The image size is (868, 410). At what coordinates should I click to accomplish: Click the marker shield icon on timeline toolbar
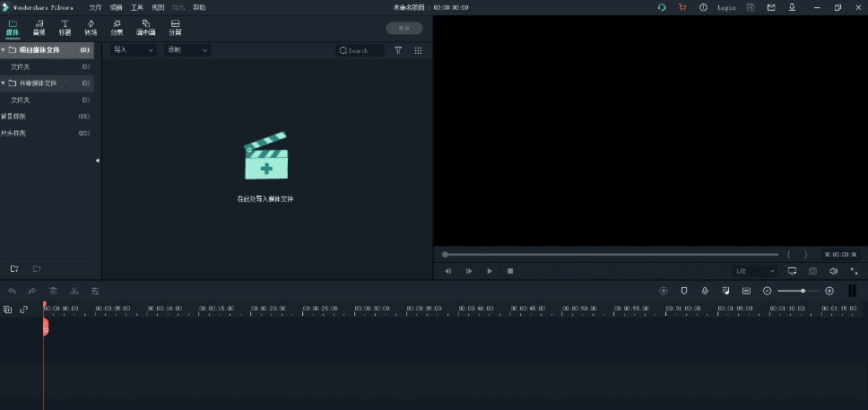click(684, 291)
